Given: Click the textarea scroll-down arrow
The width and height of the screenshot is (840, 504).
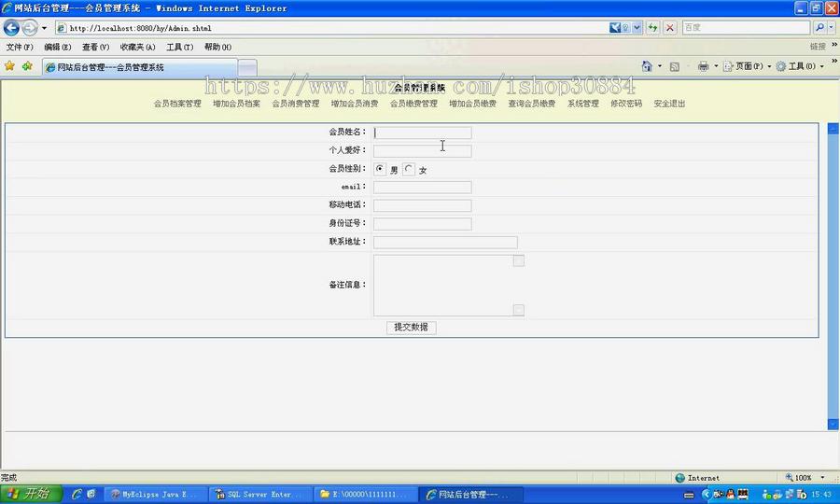Looking at the screenshot, I should click(x=519, y=310).
